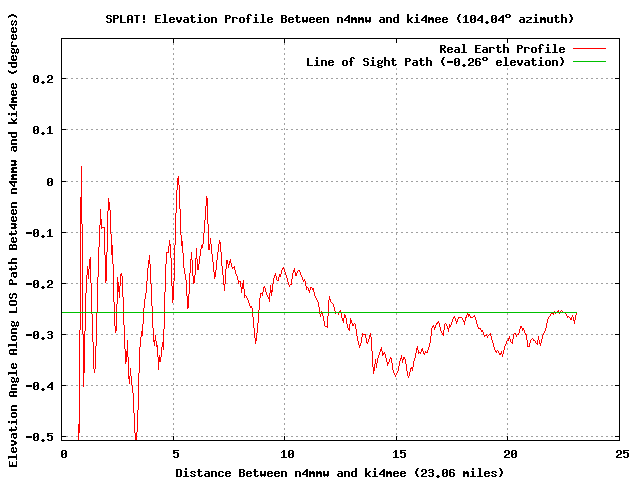Select the Real Earth Profile legend label
This screenshot has height=480, width=640.
coord(502,49)
